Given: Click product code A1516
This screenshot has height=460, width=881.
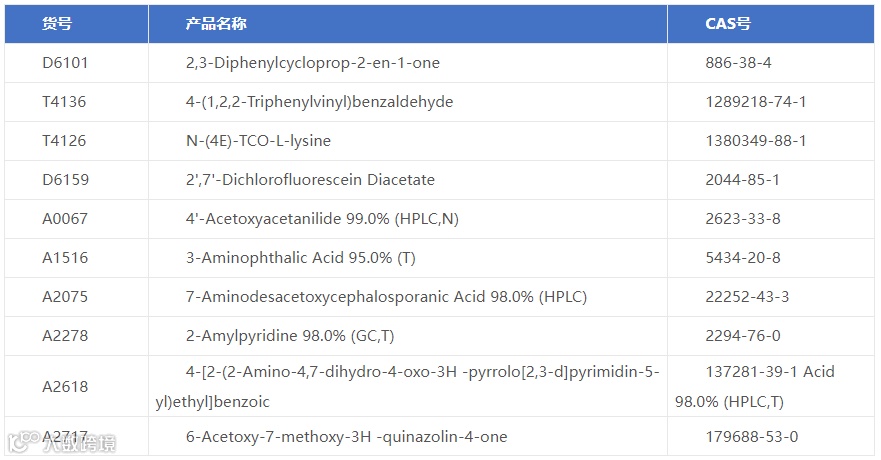Looking at the screenshot, I should [x=65, y=258].
